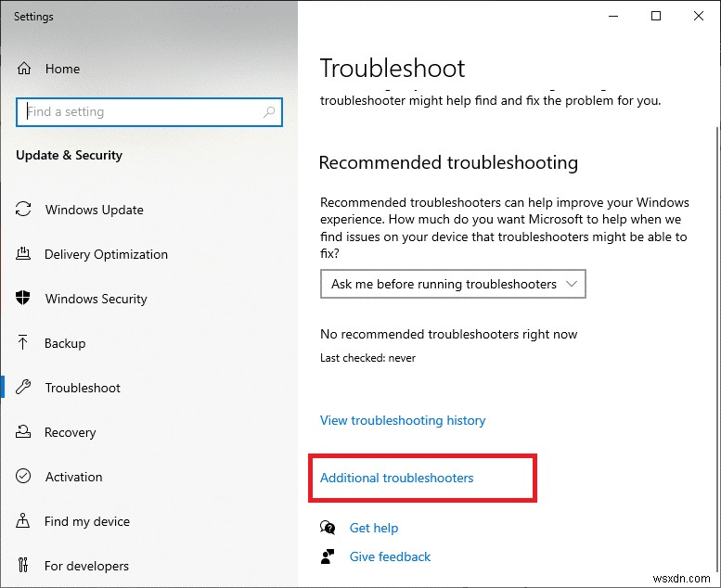Open the Windows Update settings page

tap(94, 210)
